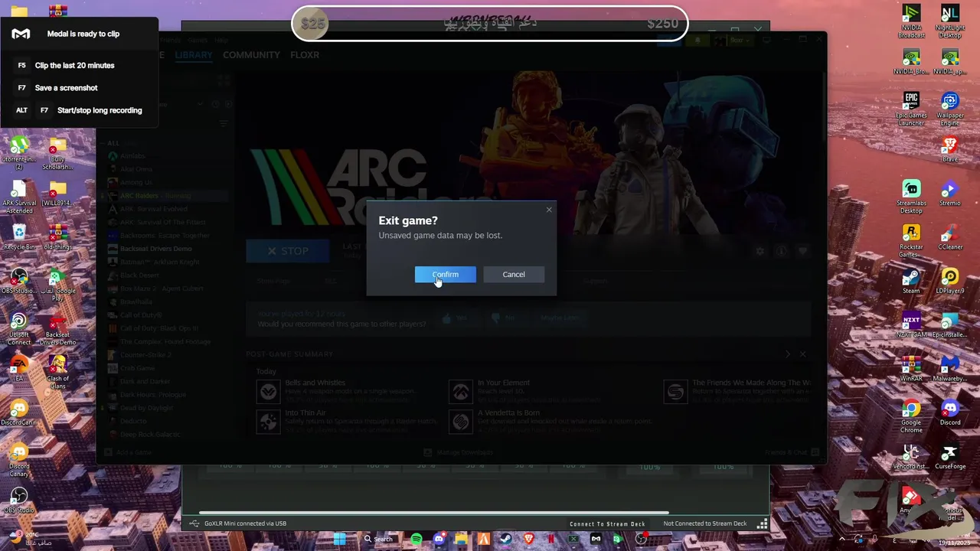Open File Explorer from the taskbar
The image size is (980, 551).
(461, 539)
